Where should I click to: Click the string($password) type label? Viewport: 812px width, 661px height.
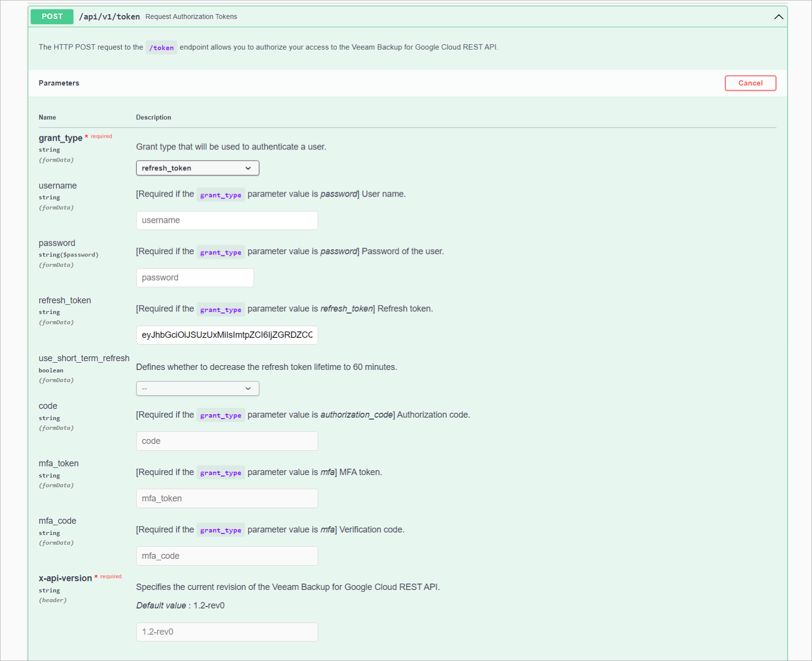(69, 255)
